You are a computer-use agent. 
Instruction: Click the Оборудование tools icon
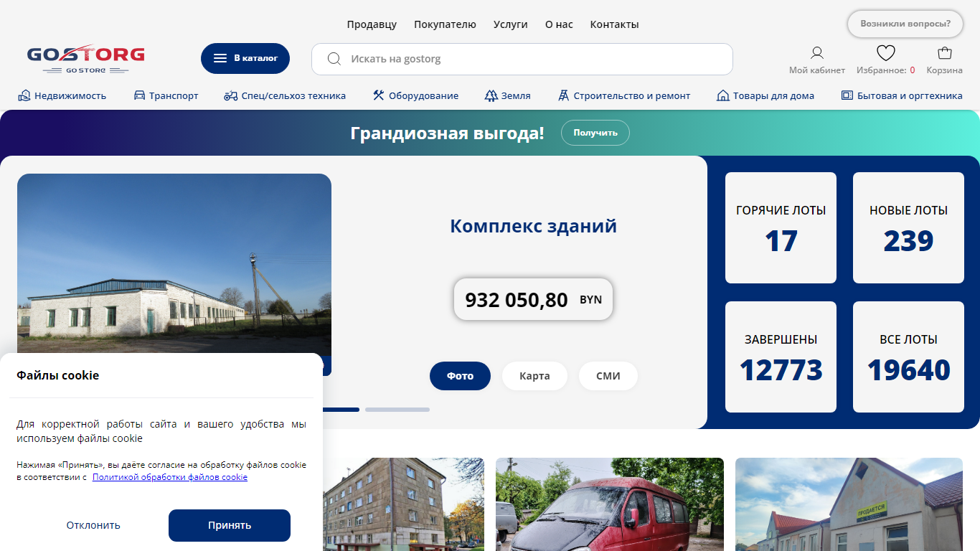point(379,95)
